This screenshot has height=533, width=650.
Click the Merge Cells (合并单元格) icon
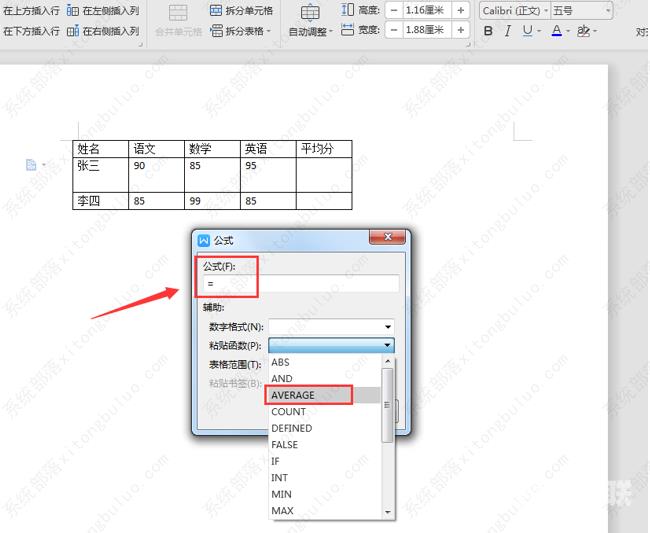(178, 13)
